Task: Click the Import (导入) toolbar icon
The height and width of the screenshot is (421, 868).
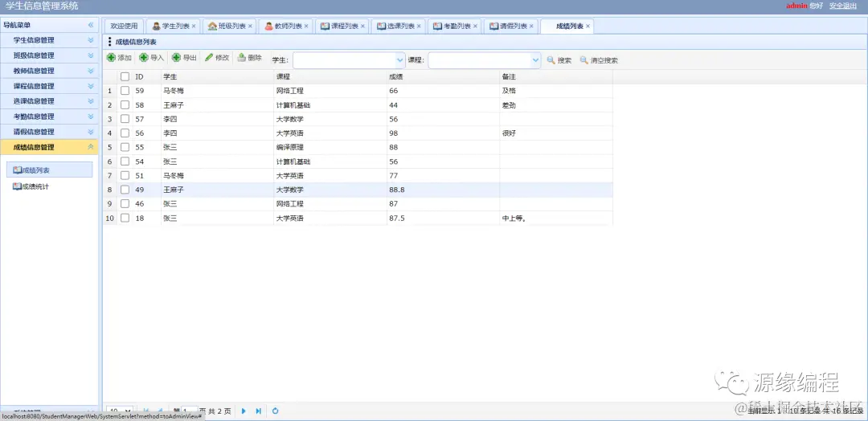Action: coord(143,58)
